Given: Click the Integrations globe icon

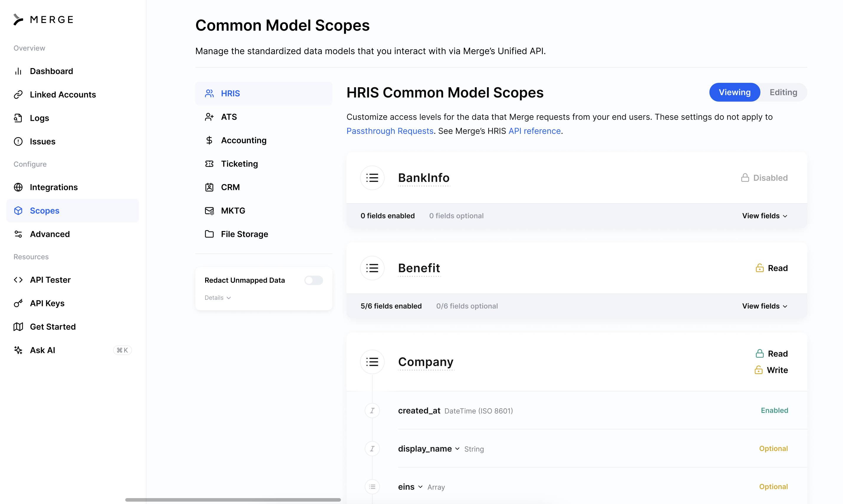Looking at the screenshot, I should 18,187.
